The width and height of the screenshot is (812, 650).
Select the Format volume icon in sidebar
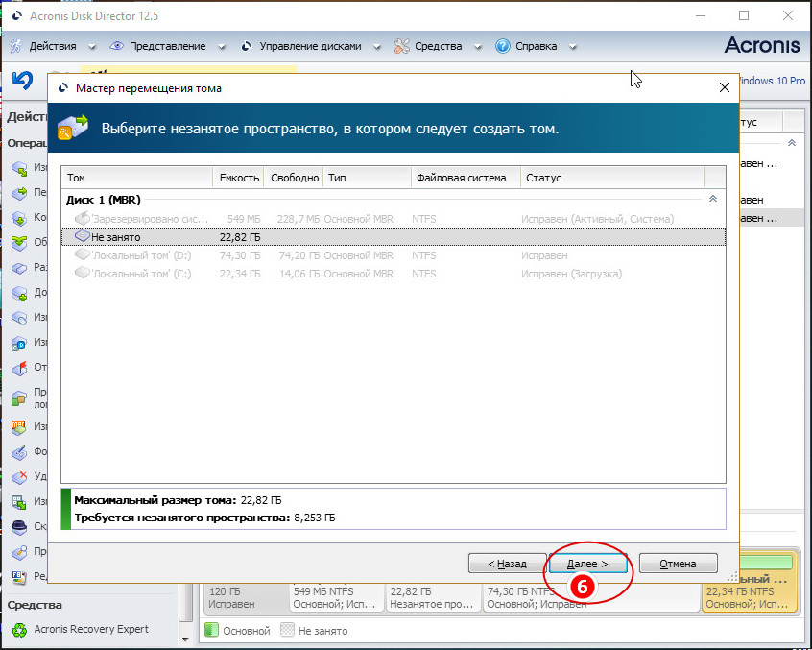click(19, 452)
